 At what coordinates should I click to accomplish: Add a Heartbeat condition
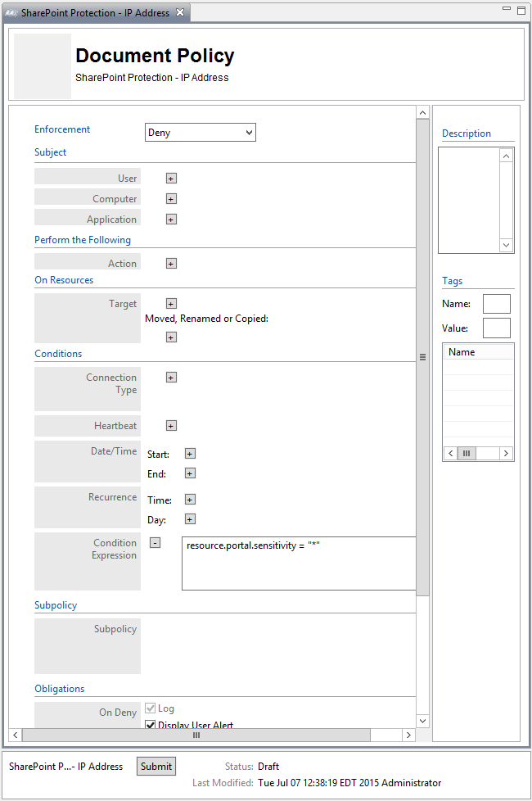[172, 426]
